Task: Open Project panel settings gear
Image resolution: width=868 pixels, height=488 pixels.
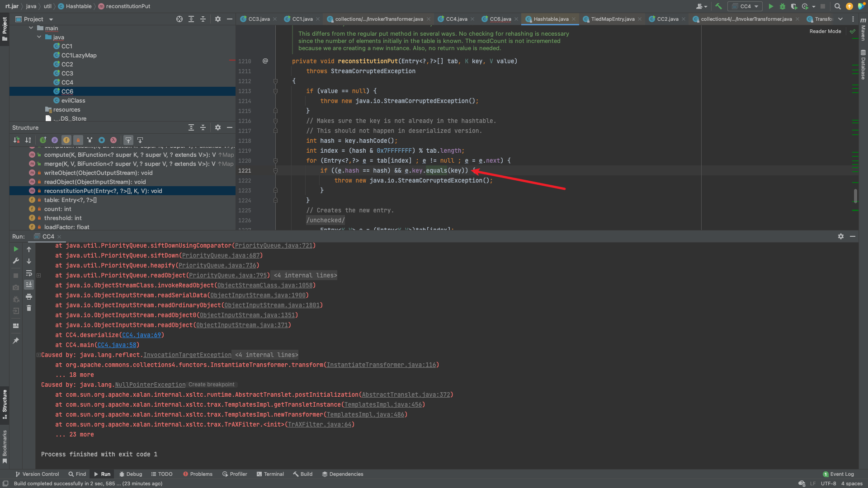Action: pyautogui.click(x=218, y=19)
